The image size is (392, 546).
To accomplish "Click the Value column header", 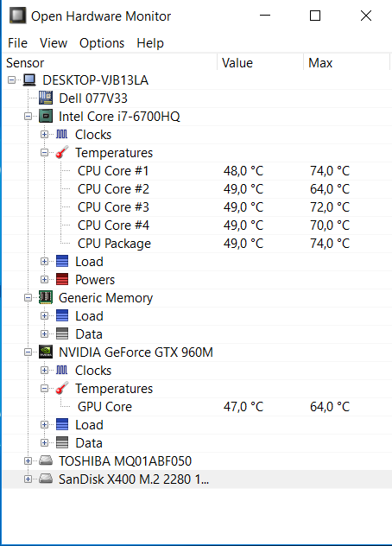I will [x=260, y=63].
